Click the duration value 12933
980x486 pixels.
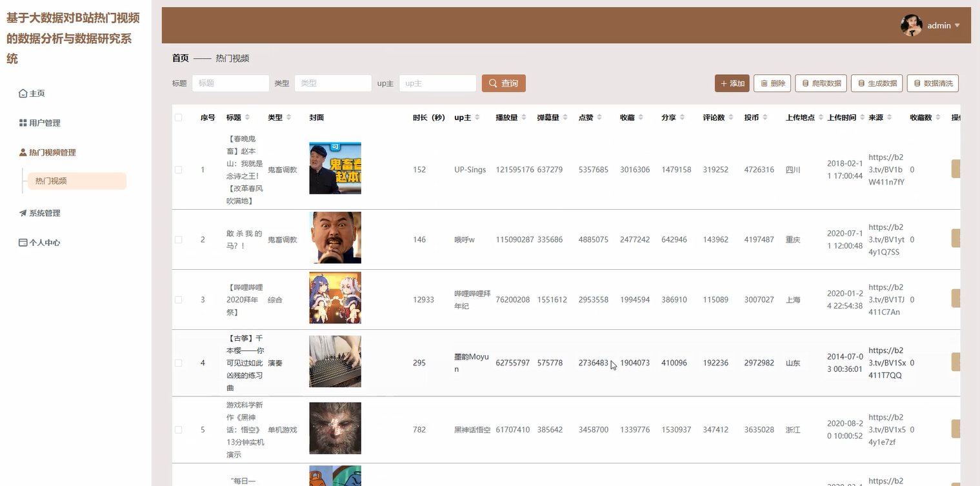click(423, 300)
